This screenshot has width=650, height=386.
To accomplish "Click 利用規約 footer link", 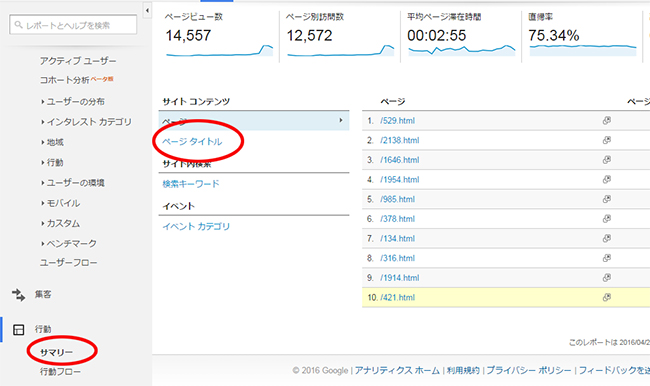I will point(463,370).
